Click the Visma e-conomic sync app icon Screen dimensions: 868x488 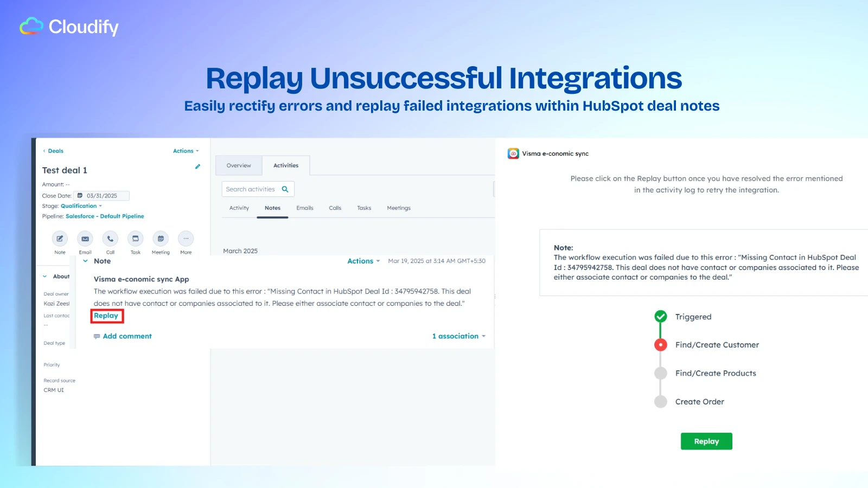(513, 153)
